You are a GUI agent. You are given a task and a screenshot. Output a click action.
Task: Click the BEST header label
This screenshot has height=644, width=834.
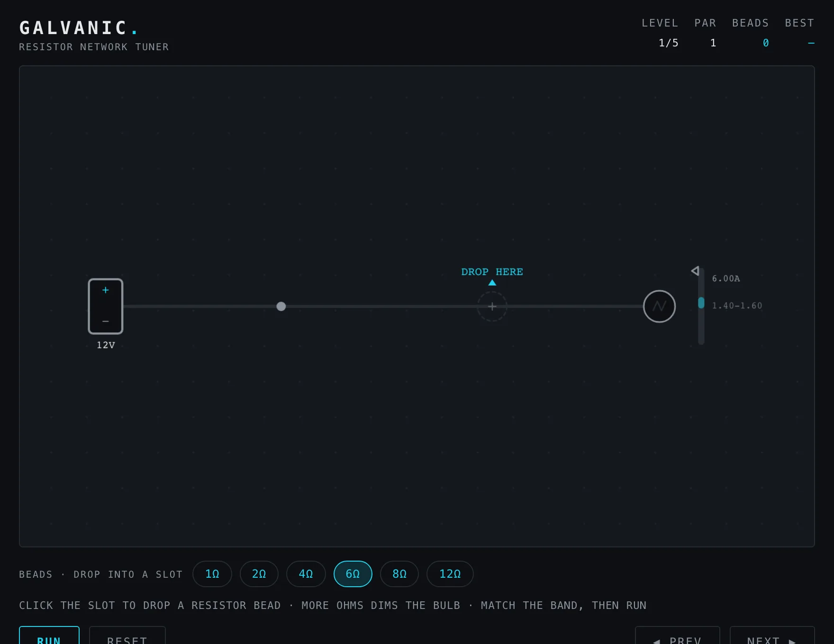pos(800,23)
